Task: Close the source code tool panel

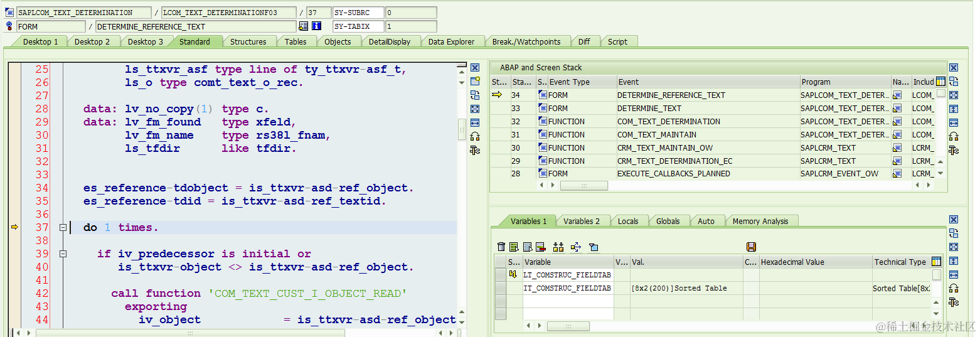Action: click(x=475, y=68)
